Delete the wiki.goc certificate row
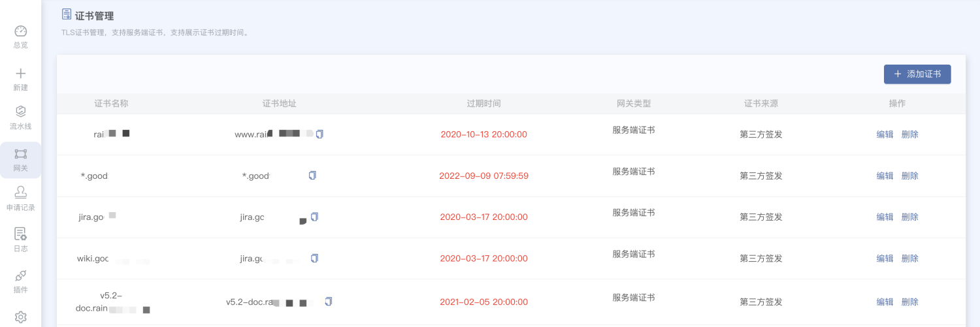The height and width of the screenshot is (327, 980). 909,258
